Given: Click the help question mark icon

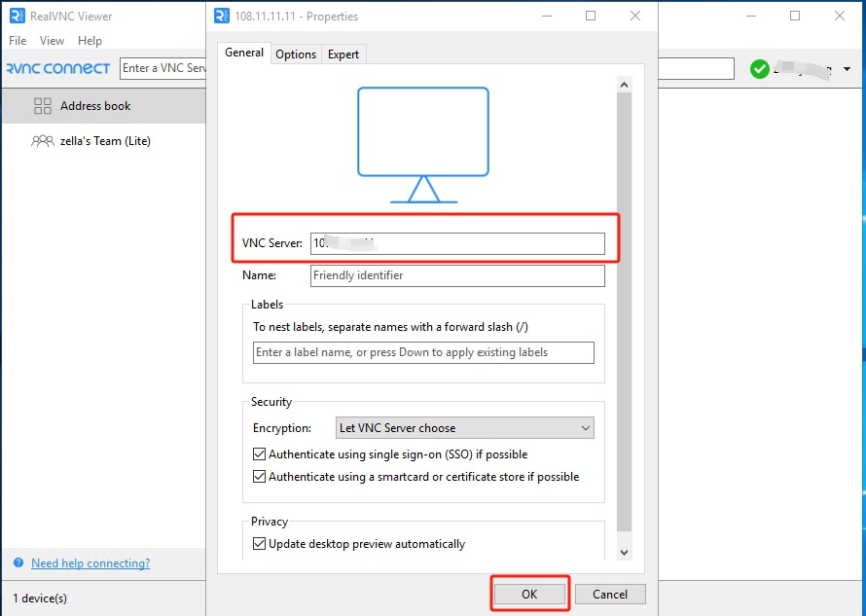Looking at the screenshot, I should 19,563.
